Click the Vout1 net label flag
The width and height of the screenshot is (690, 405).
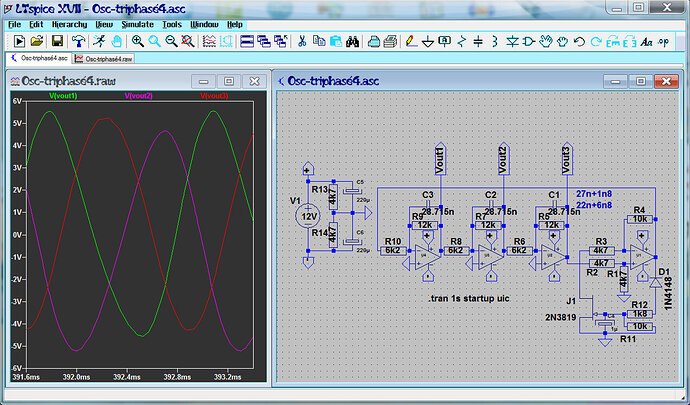(440, 159)
